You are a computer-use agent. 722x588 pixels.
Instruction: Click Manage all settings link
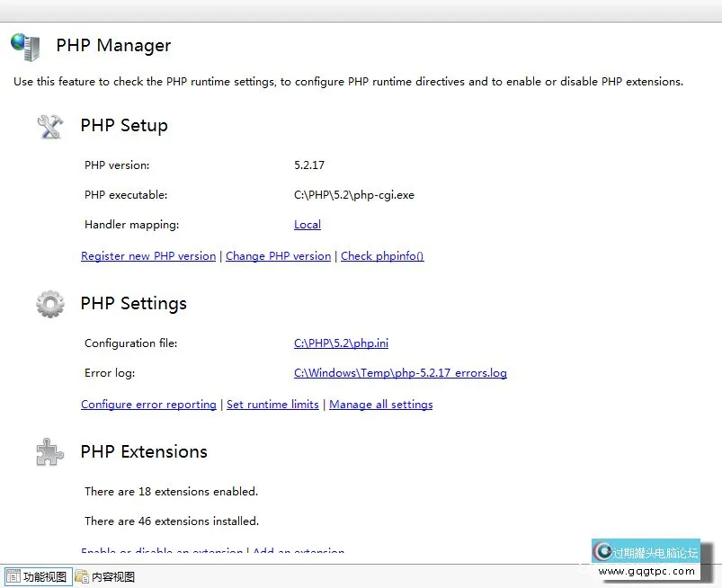coord(380,405)
